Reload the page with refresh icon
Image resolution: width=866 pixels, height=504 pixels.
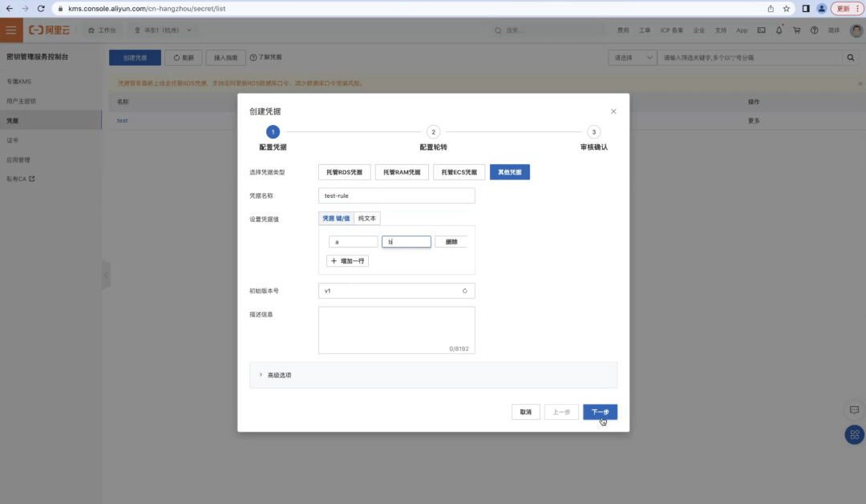(41, 8)
